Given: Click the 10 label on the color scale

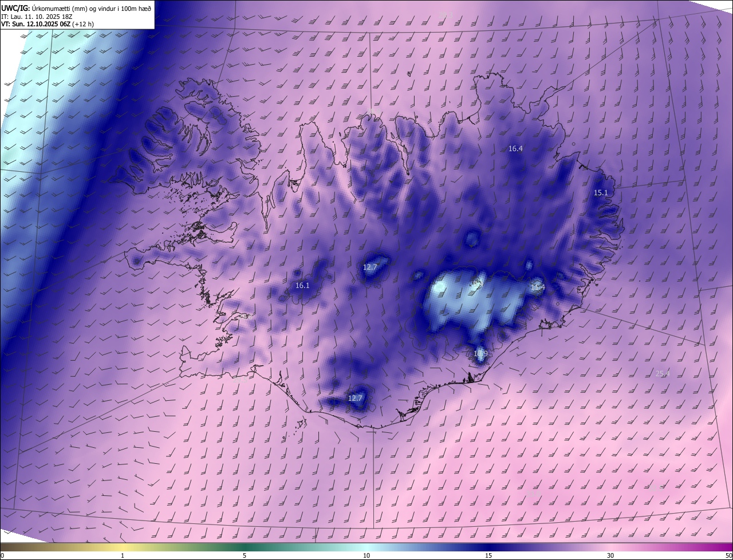Looking at the screenshot, I should tap(366, 555).
